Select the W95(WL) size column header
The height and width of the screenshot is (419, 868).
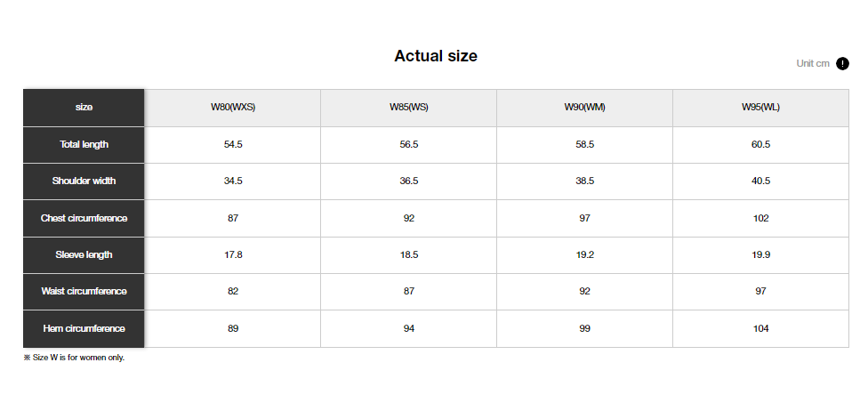click(x=760, y=108)
